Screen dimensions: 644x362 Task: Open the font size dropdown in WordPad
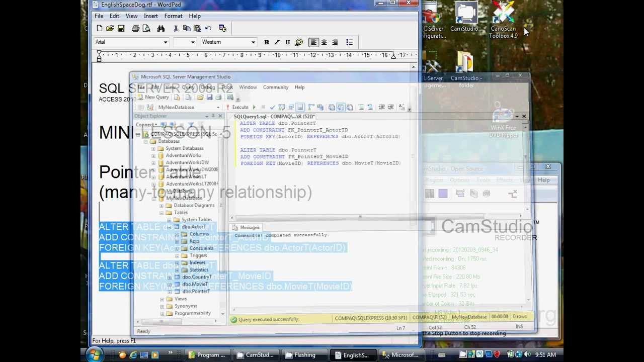coord(193,42)
